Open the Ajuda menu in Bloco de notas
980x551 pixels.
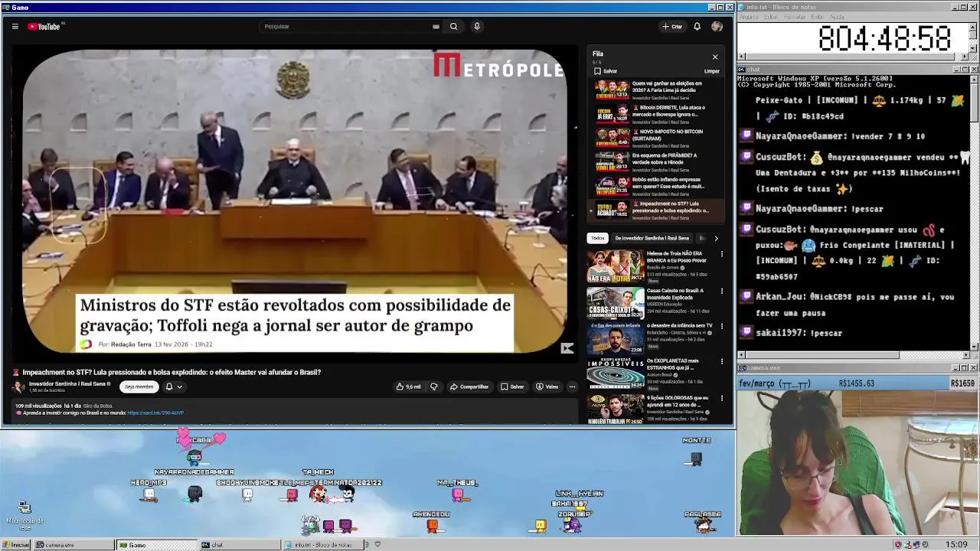[x=837, y=17]
